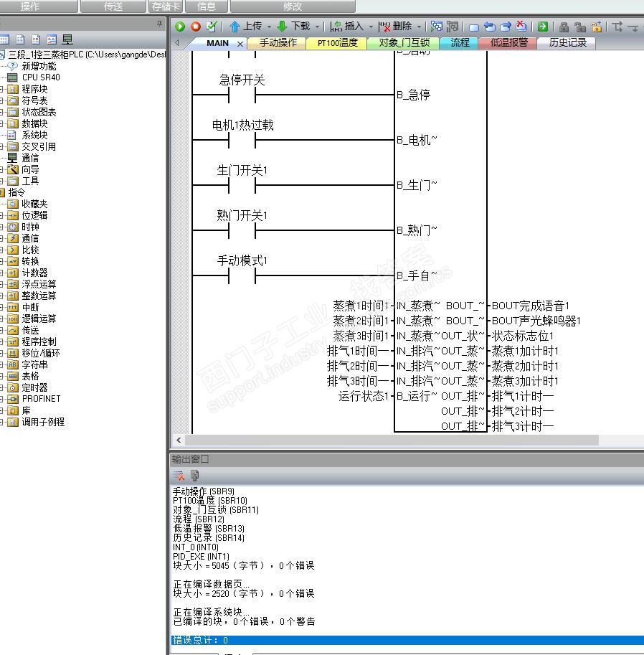This screenshot has width=644, height=655.
Task: Click the communications monitor icon in tree toolbar
Action: point(67,39)
